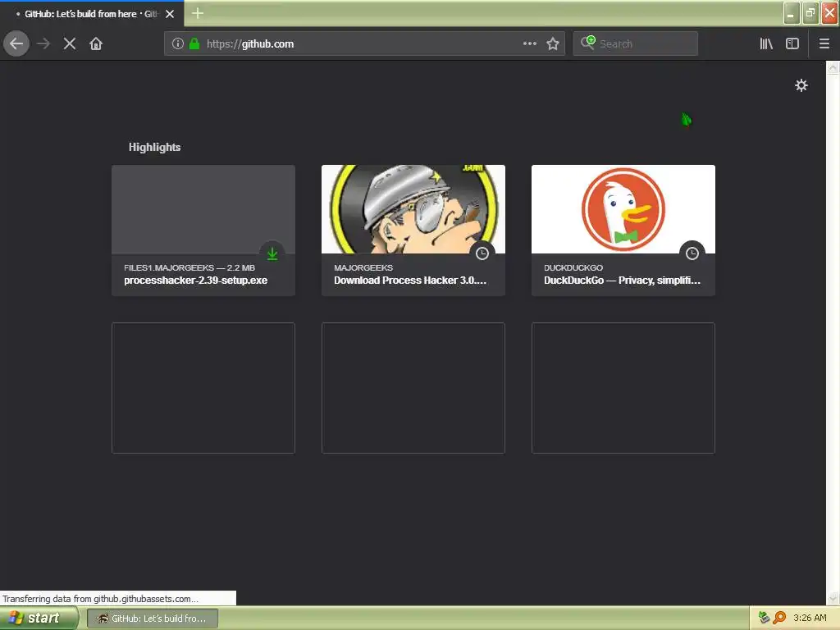Stop loading the page with the X button
The height and width of the screenshot is (630, 840).
point(69,43)
